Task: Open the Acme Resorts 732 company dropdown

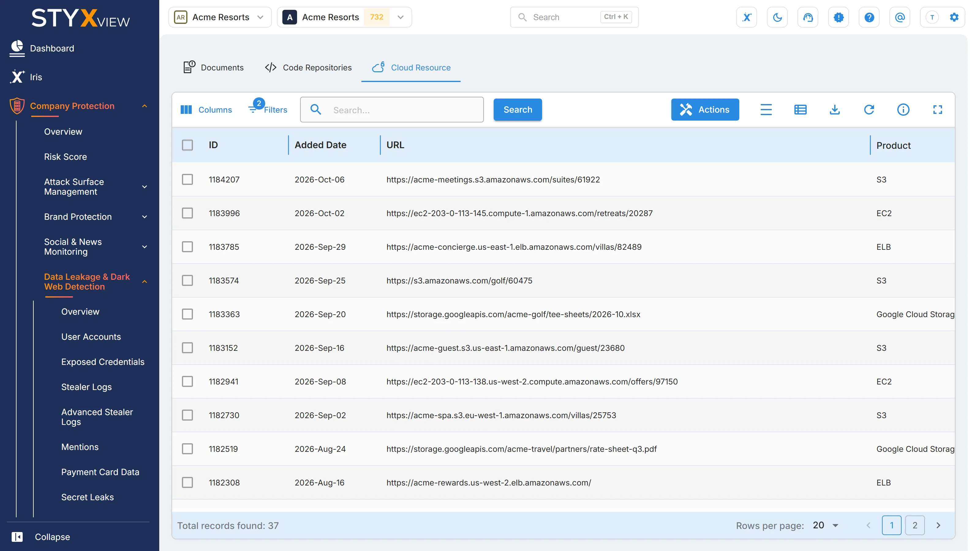Action: tap(344, 17)
